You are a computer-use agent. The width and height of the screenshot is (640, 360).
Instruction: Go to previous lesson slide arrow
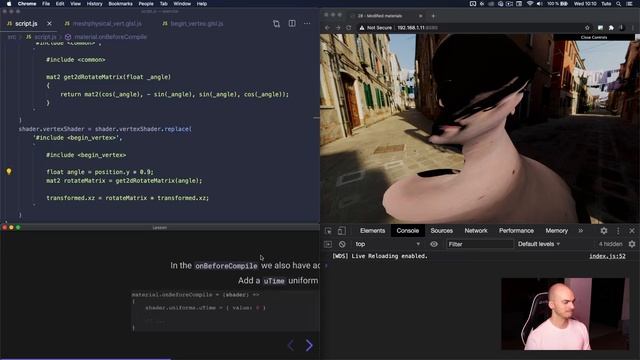[291, 345]
